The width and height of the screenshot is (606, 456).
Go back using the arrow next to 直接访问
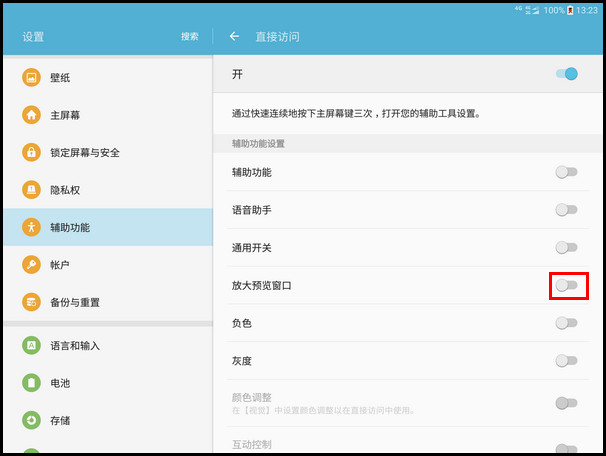coord(234,36)
